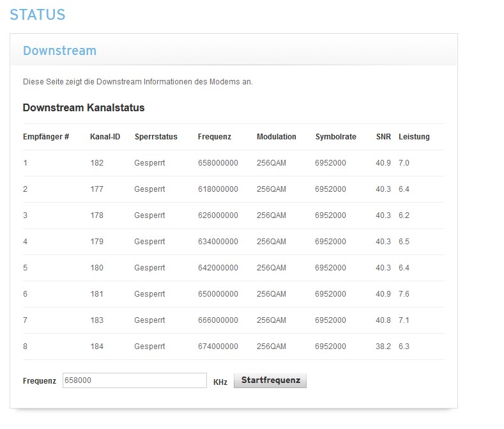This screenshot has height=429, width=504.
Task: Click the Sperrstatus column header
Action: [156, 137]
